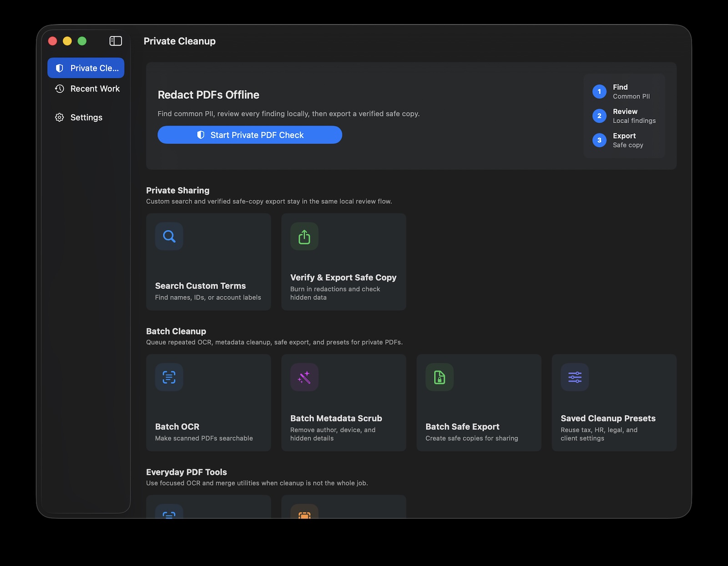Click the Verify & Export share icon

(x=304, y=236)
